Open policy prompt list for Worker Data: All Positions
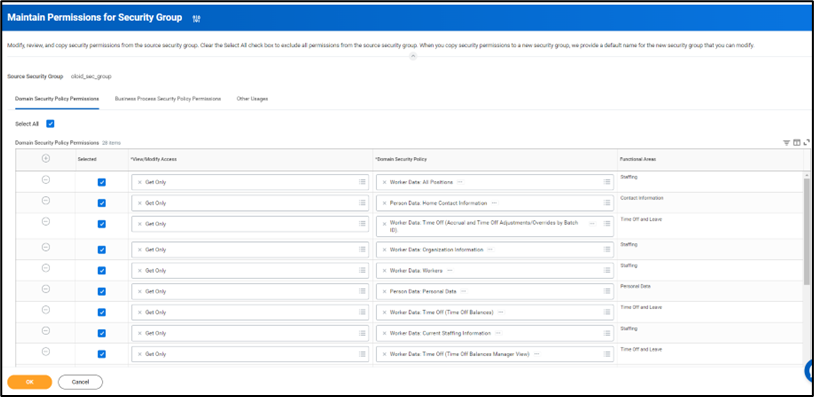814x397 pixels. tap(606, 182)
